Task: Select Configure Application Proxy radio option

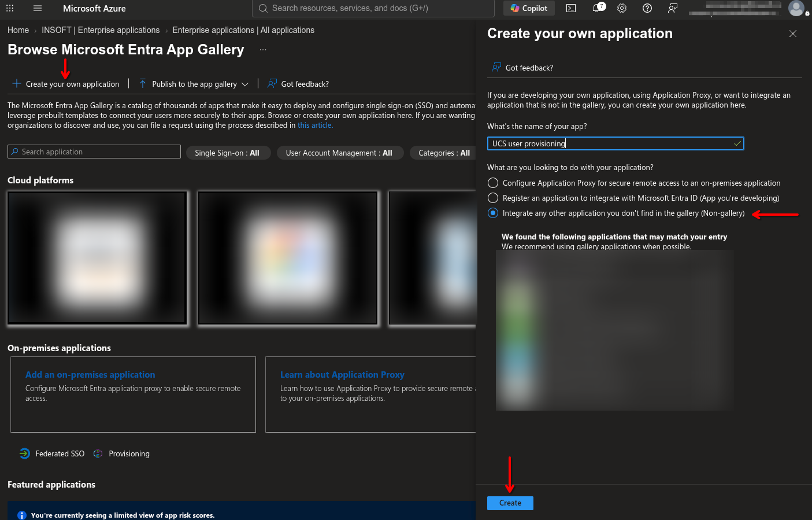Action: click(x=493, y=183)
